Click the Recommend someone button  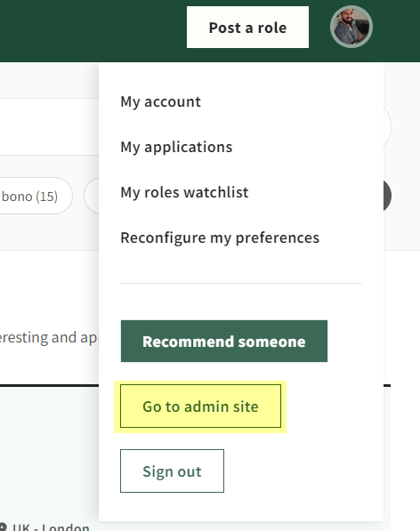224,341
